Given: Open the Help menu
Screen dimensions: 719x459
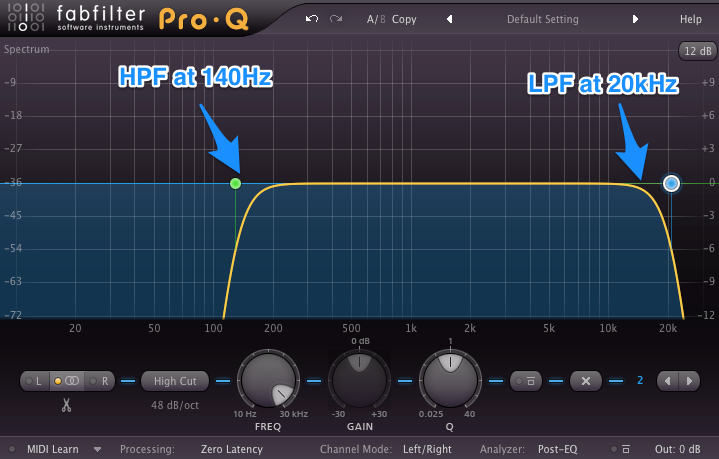Looking at the screenshot, I should click(691, 19).
